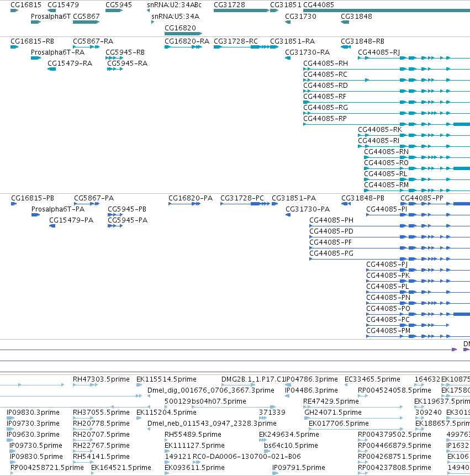Click protein label CG44085-PG

[x=331, y=253]
